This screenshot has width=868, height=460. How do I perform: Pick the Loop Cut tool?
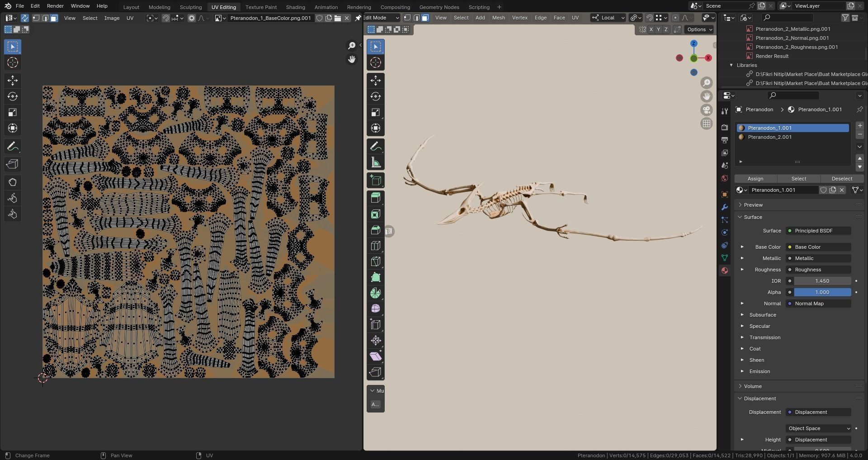pyautogui.click(x=376, y=246)
